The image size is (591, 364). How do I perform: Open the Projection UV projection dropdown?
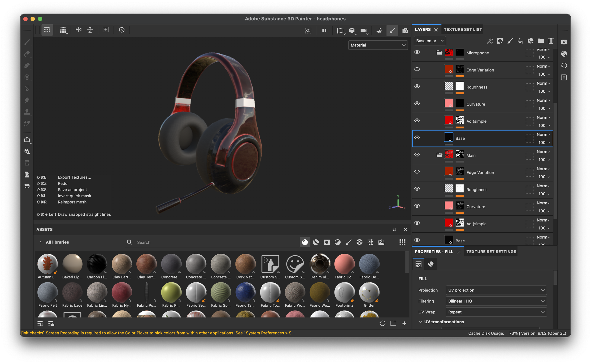tap(496, 290)
